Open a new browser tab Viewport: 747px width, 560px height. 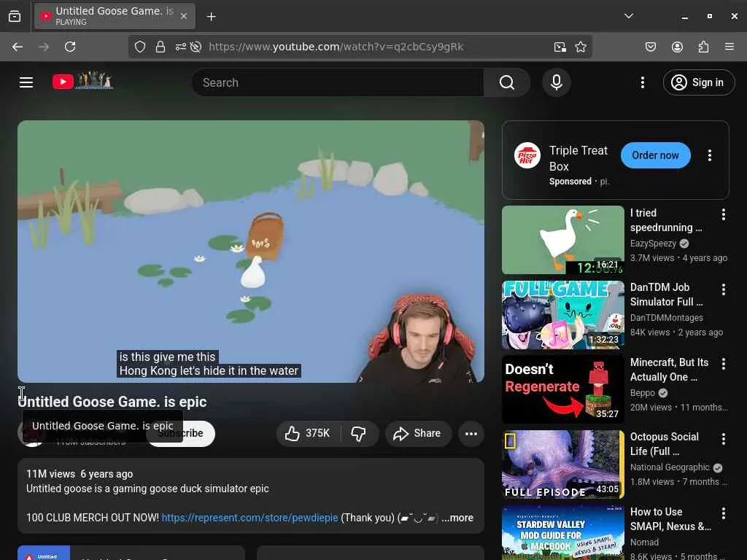pyautogui.click(x=211, y=17)
